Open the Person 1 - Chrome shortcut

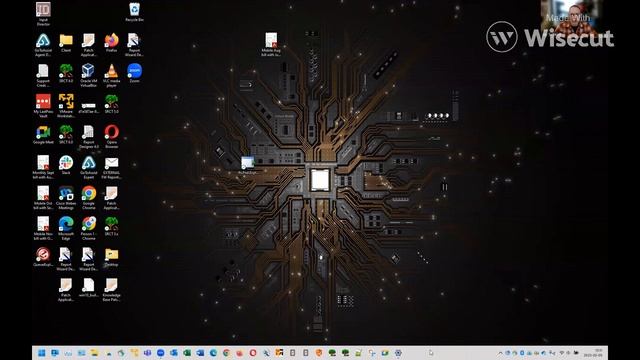[89, 229]
